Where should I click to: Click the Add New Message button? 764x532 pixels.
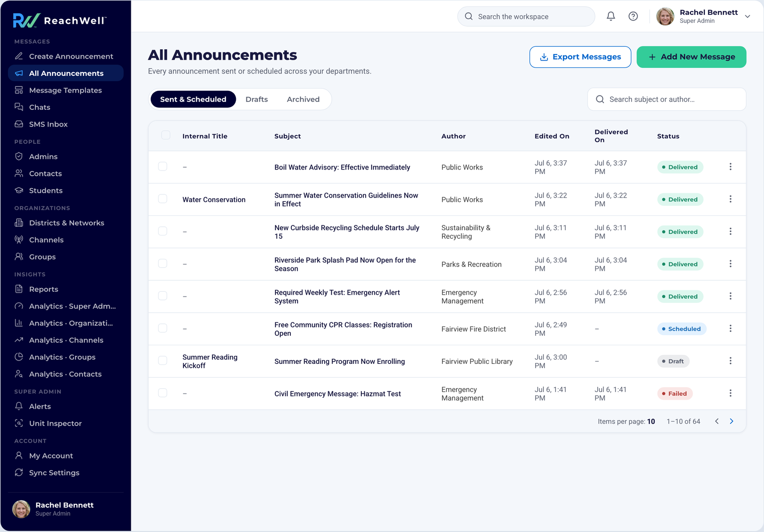(x=691, y=57)
